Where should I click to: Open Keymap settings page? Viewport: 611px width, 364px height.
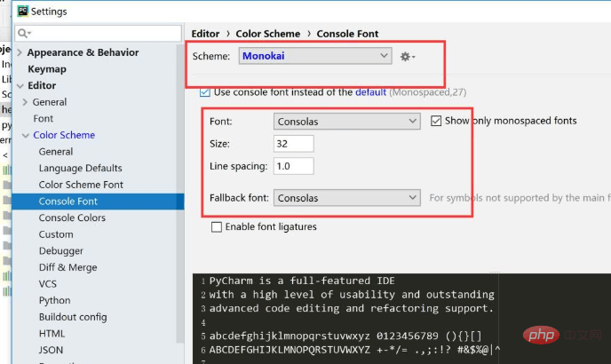click(x=47, y=68)
